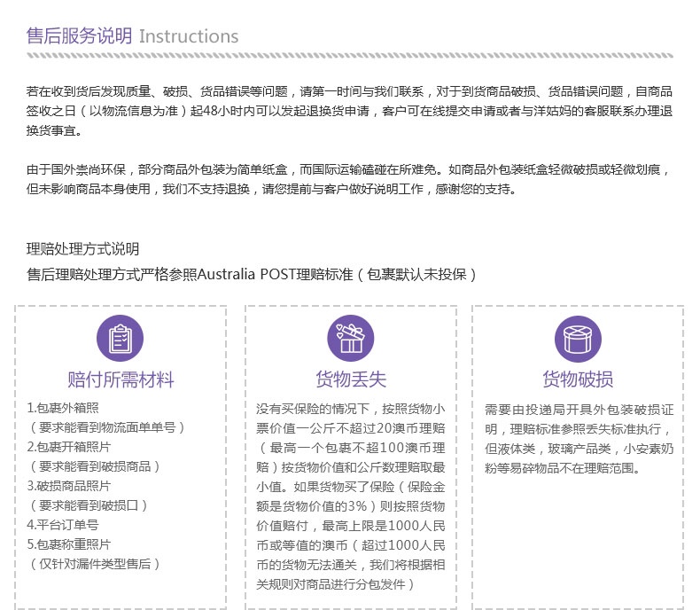Click the 货物破损 card title
Viewport: 700px width, 610px height.
coord(578,379)
